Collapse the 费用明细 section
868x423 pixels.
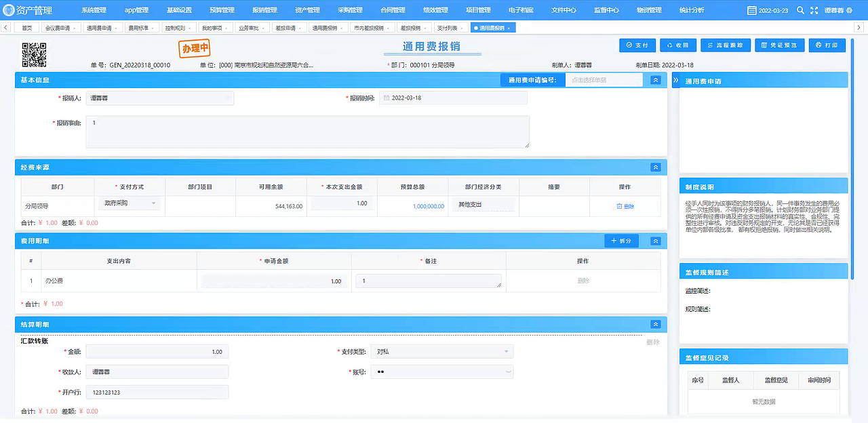click(x=656, y=241)
